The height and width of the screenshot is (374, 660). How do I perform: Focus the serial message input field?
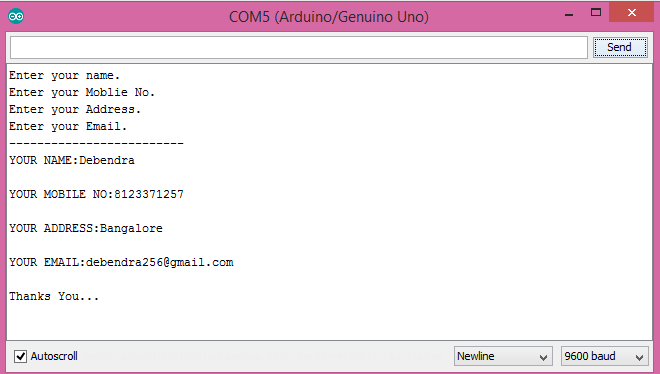pyautogui.click(x=299, y=48)
